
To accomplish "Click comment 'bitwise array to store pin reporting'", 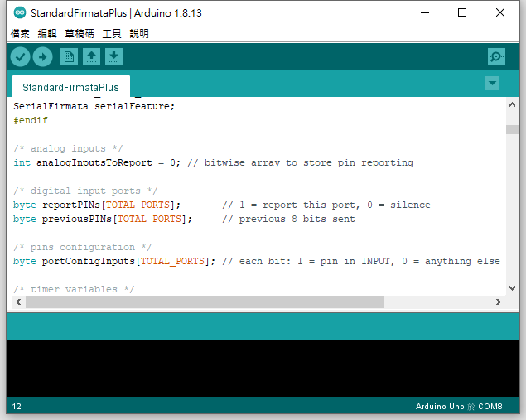I will (x=309, y=162).
